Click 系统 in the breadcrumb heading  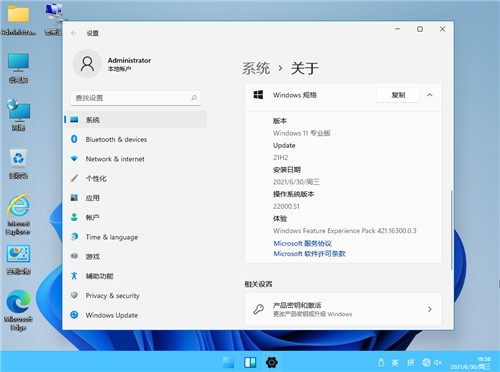(x=256, y=68)
